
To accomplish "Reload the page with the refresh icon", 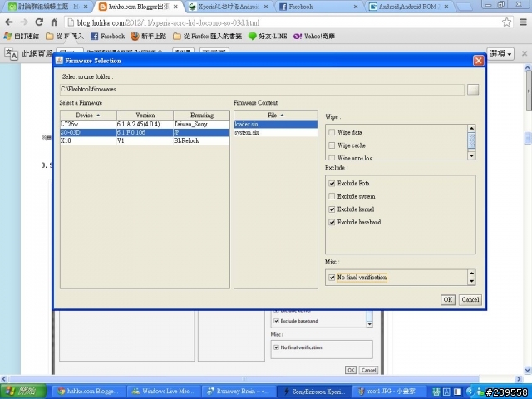I will [39, 22].
